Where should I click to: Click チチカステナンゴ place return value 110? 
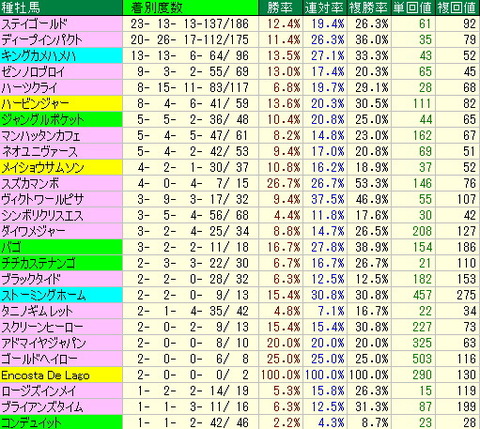(x=466, y=264)
